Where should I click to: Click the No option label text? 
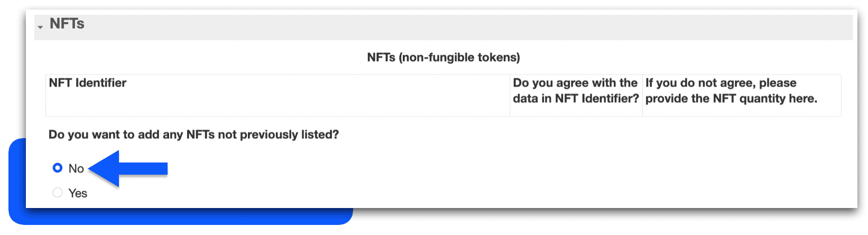[76, 168]
